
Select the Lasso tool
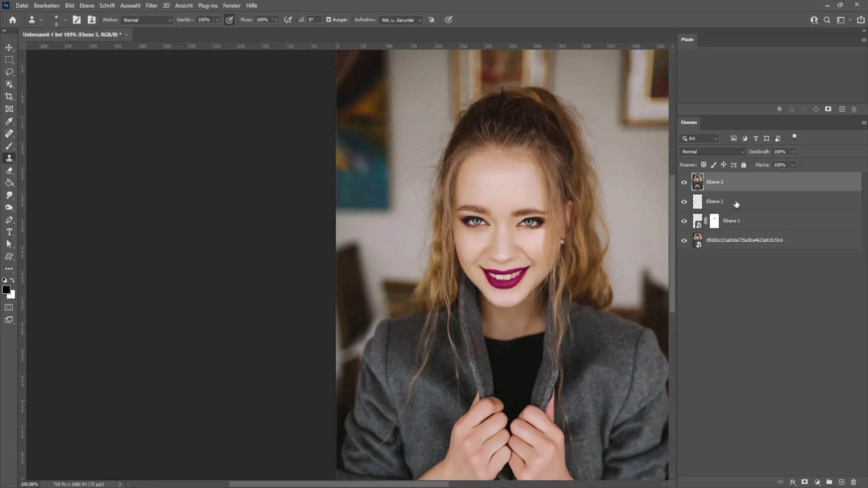9,71
